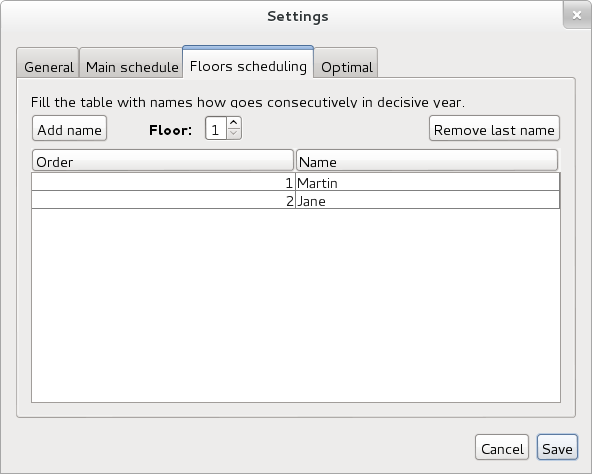592x474 pixels.
Task: Decrease the Floor number with down arrow
Action: click(x=234, y=133)
